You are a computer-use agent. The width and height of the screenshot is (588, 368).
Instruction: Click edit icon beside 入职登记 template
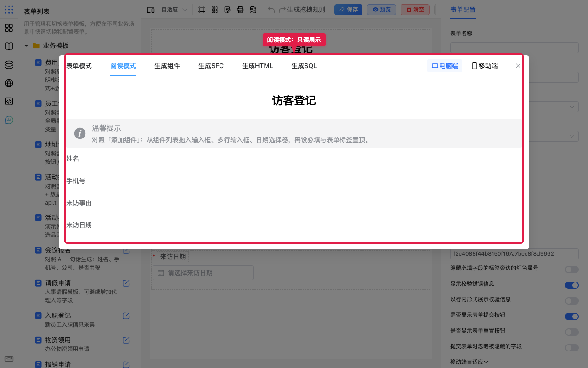pyautogui.click(x=126, y=316)
